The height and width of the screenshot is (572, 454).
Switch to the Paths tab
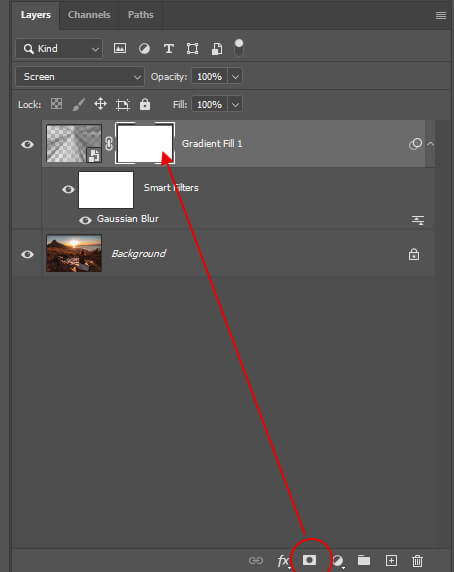point(141,15)
